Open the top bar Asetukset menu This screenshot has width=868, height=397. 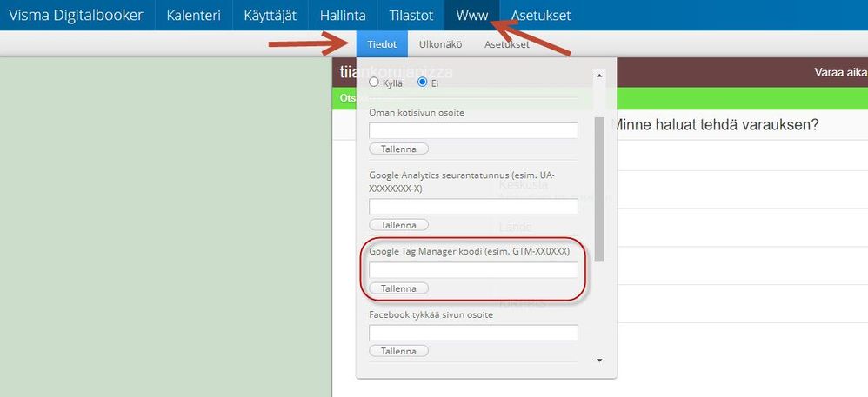(x=541, y=16)
